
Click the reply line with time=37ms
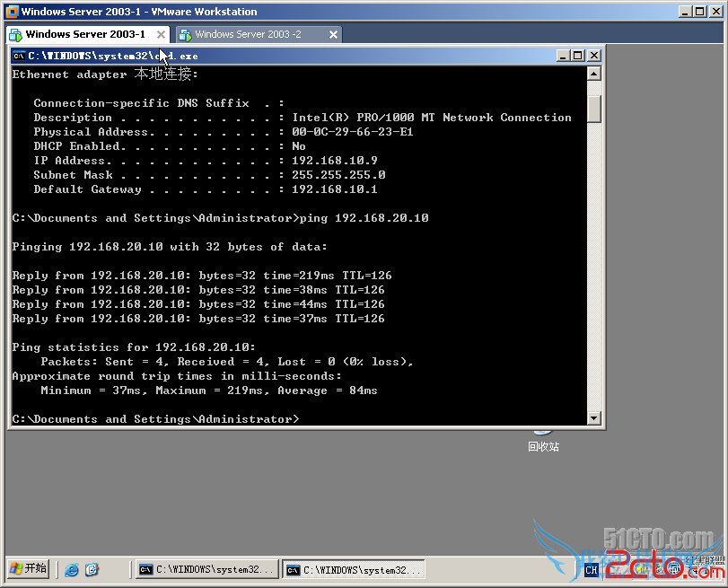click(198, 319)
